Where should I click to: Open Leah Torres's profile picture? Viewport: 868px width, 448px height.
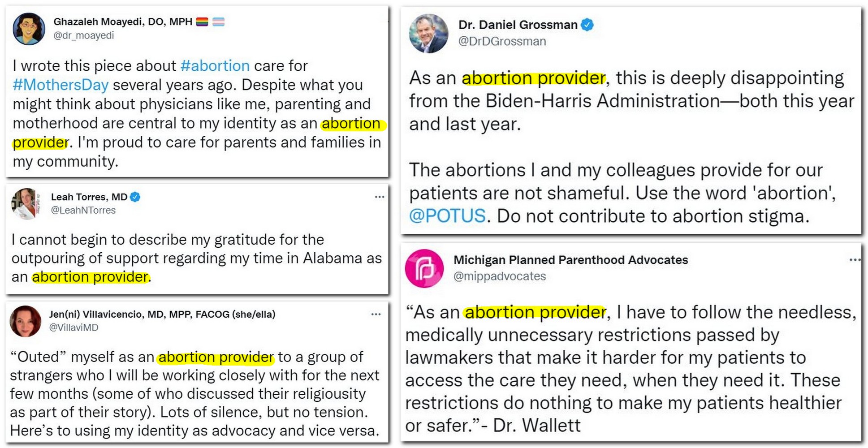[x=26, y=204]
